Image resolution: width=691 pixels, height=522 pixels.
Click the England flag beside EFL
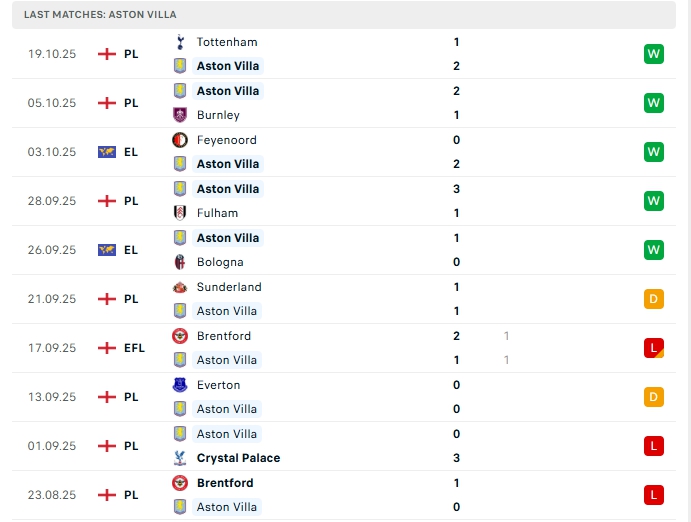tap(107, 348)
